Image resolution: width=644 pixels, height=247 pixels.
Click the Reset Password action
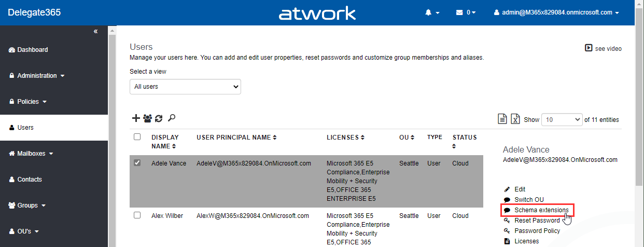tap(537, 221)
